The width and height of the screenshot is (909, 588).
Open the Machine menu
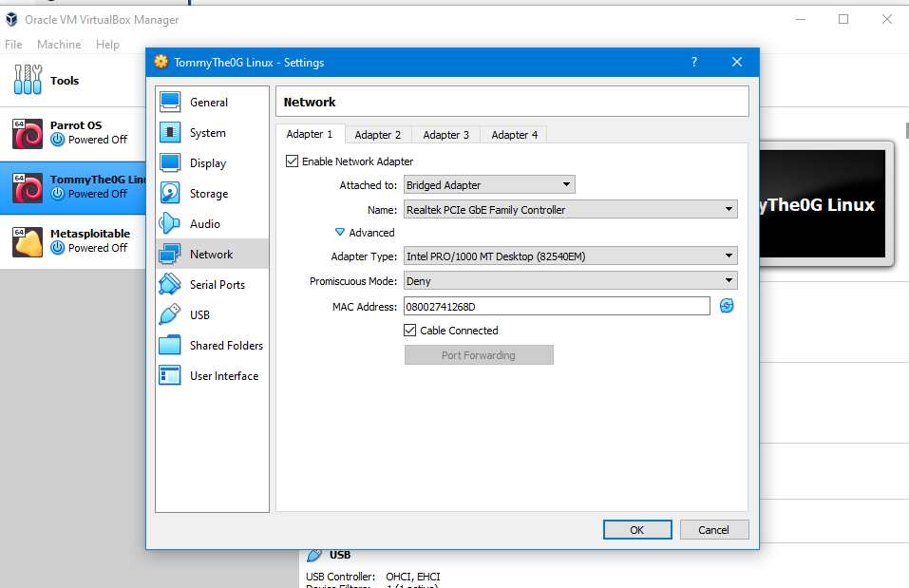point(59,44)
